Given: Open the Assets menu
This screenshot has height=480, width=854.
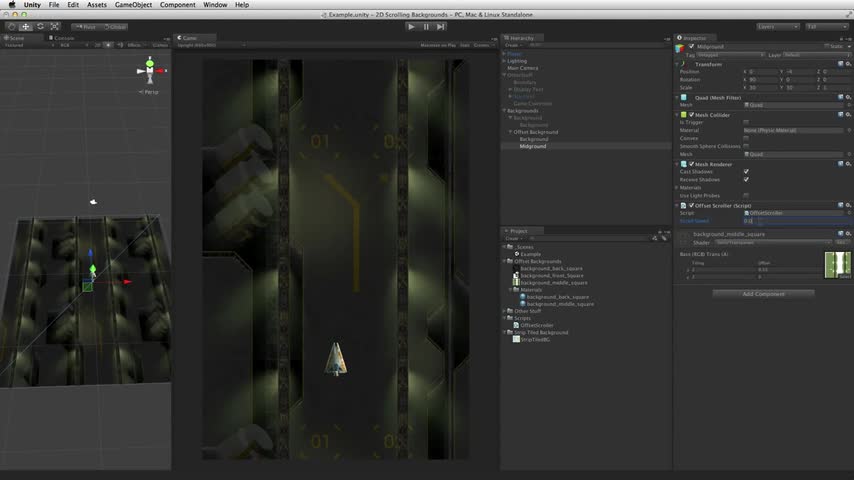Looking at the screenshot, I should [x=97, y=5].
